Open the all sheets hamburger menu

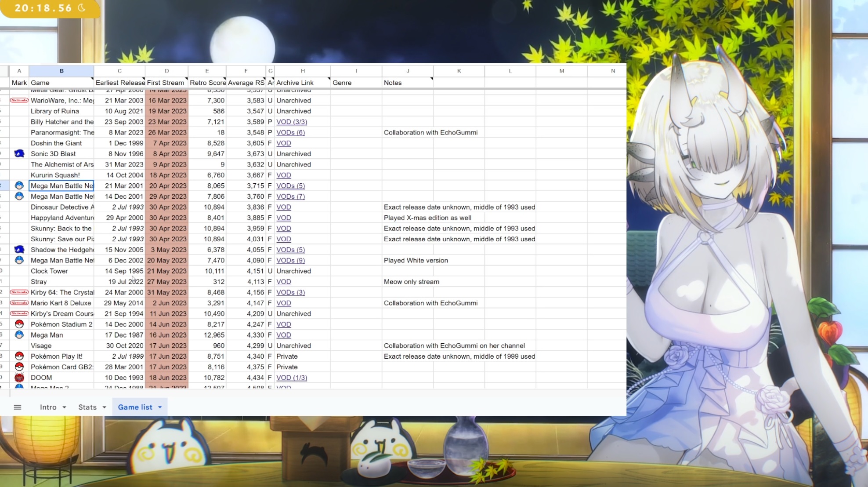point(18,407)
